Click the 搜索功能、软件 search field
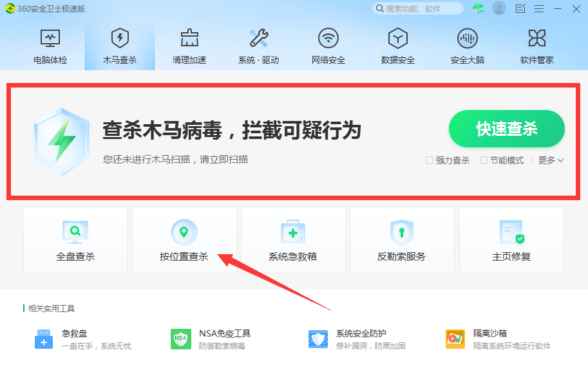588x370 pixels. click(418, 8)
